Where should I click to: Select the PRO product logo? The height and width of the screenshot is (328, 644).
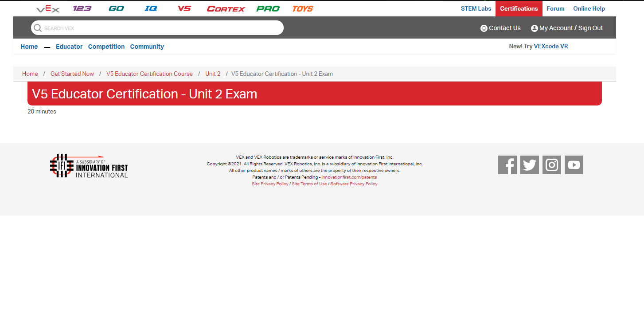(x=268, y=9)
